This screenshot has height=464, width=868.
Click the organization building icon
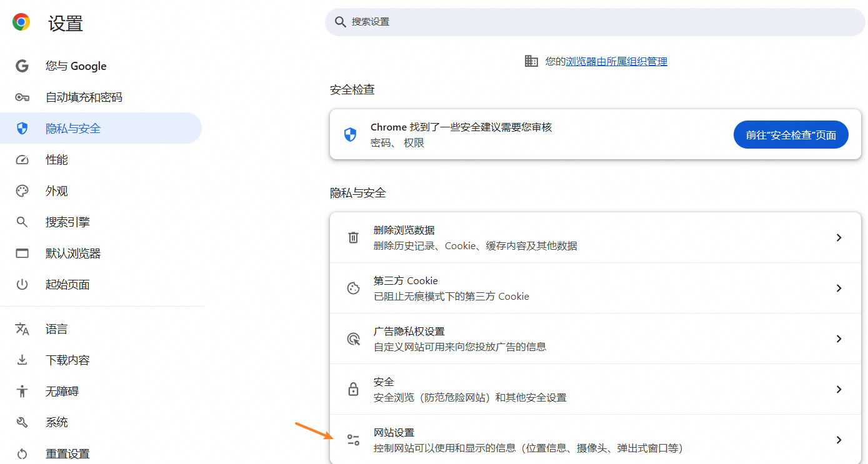coord(531,61)
